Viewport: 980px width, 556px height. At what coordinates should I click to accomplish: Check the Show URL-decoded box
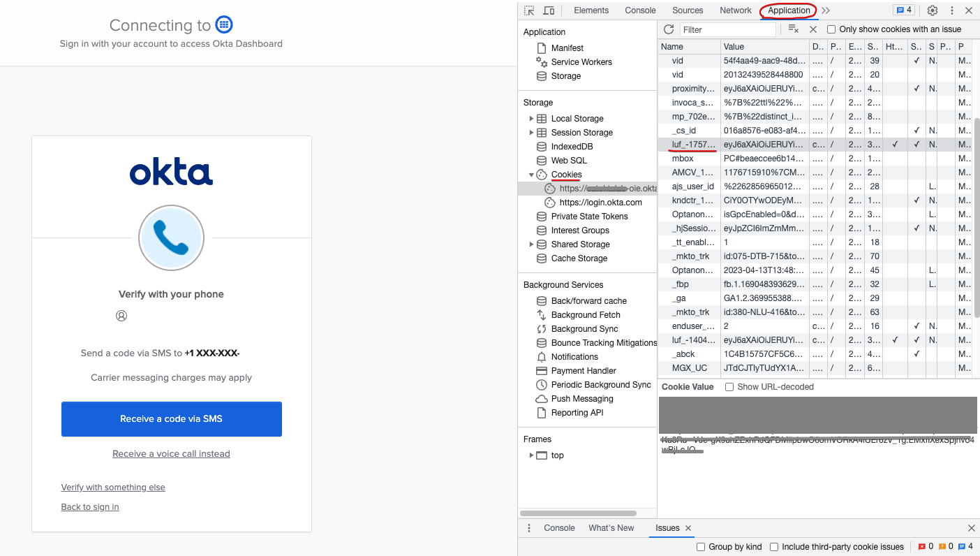[x=729, y=387]
